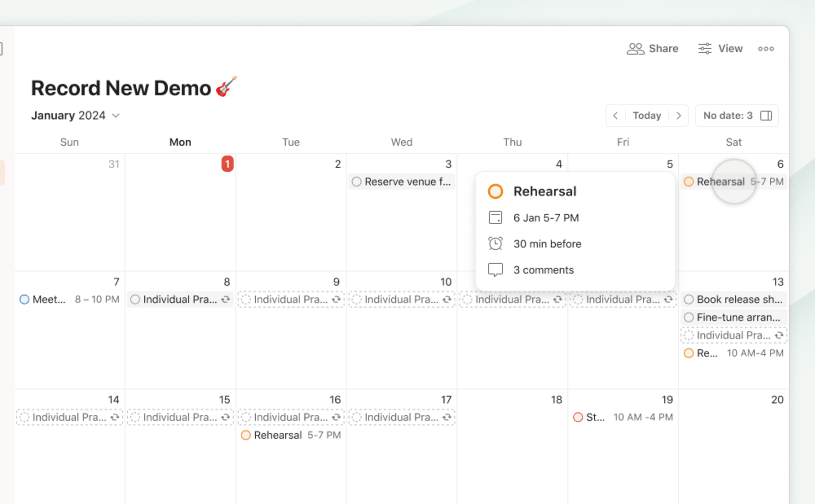The image size is (815, 504).
Task: Click the alarm/reminder icon in Rehearsal popup
Action: [495, 243]
